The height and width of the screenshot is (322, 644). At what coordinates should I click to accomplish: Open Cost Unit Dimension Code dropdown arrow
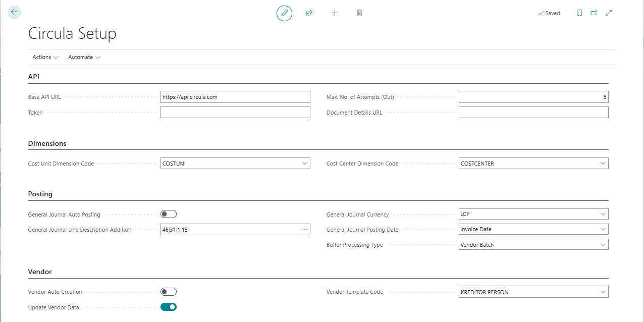click(304, 163)
